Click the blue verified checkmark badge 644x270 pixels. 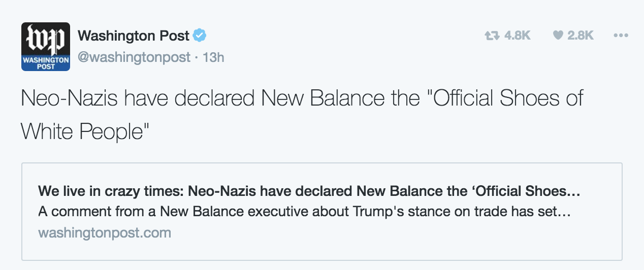click(200, 36)
